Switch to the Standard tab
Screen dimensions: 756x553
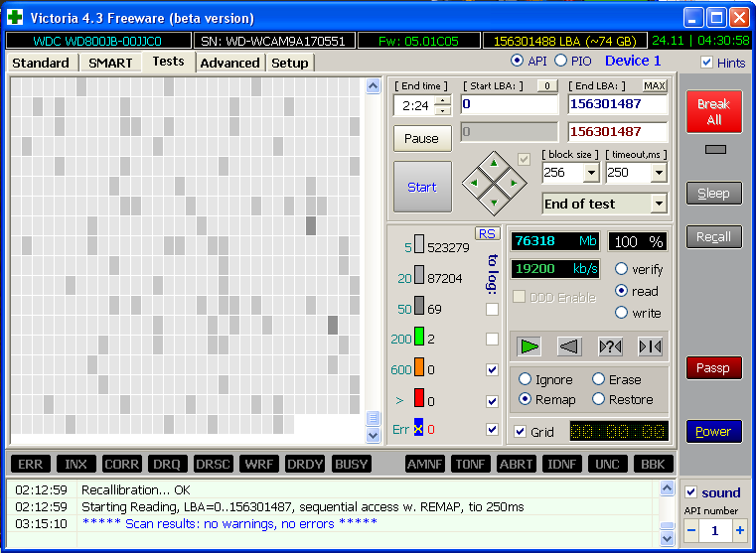41,63
